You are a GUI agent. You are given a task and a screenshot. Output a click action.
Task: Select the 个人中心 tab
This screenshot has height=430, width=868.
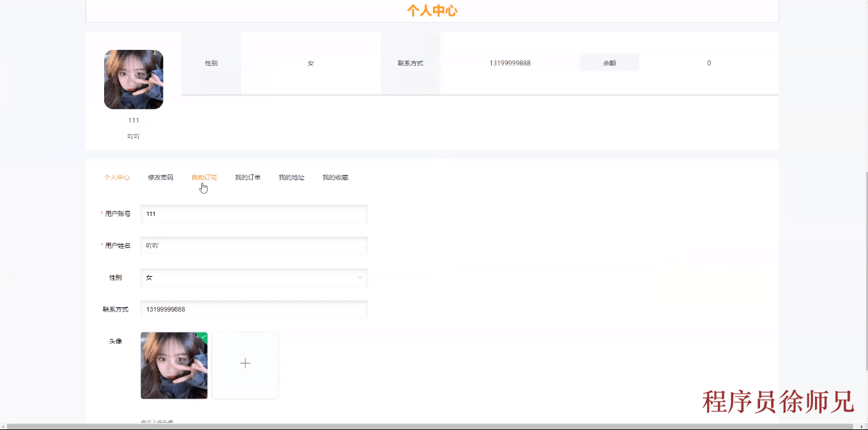pos(117,177)
